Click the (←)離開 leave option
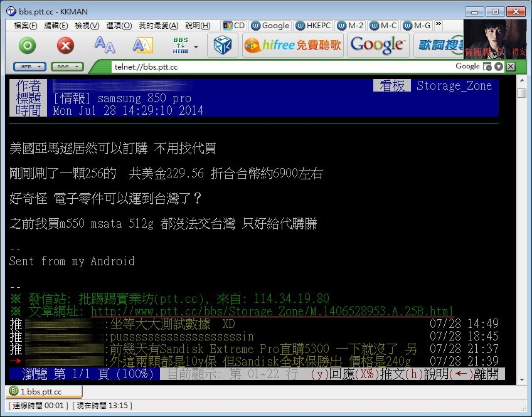This screenshot has height=417, width=532. (x=474, y=374)
